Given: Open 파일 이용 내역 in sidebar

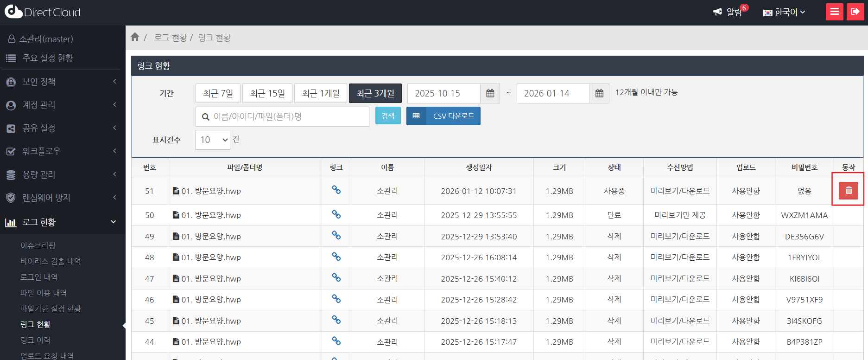Looking at the screenshot, I should (44, 293).
